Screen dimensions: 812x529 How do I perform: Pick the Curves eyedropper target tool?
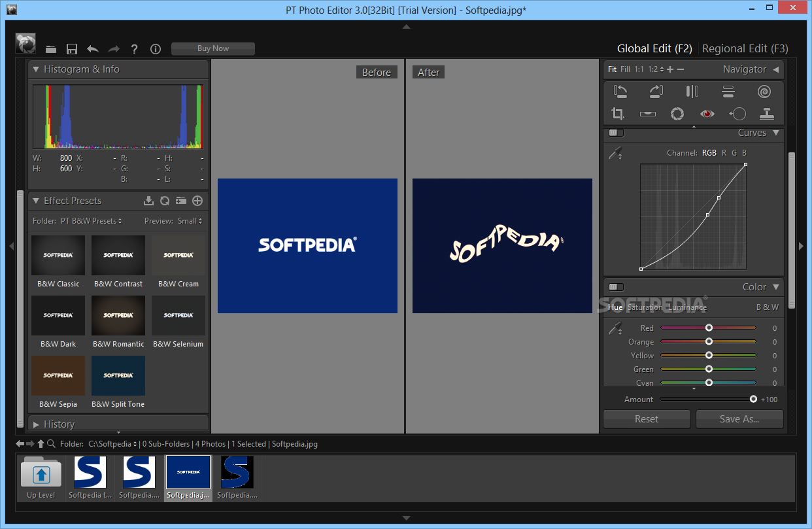coord(615,154)
